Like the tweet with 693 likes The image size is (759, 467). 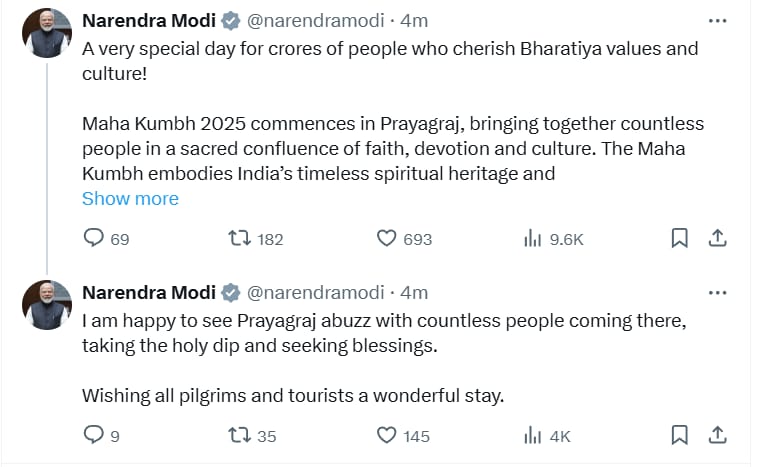coord(387,238)
